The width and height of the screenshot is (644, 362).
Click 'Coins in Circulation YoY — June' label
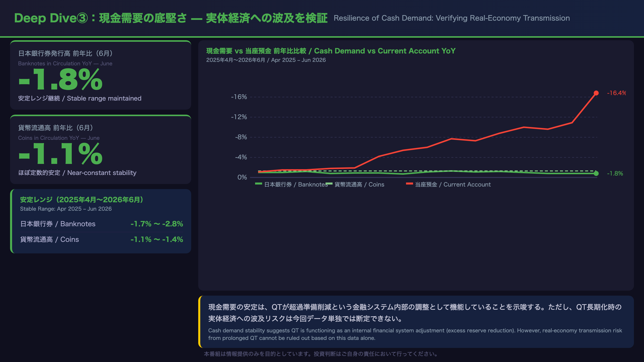pos(59,138)
